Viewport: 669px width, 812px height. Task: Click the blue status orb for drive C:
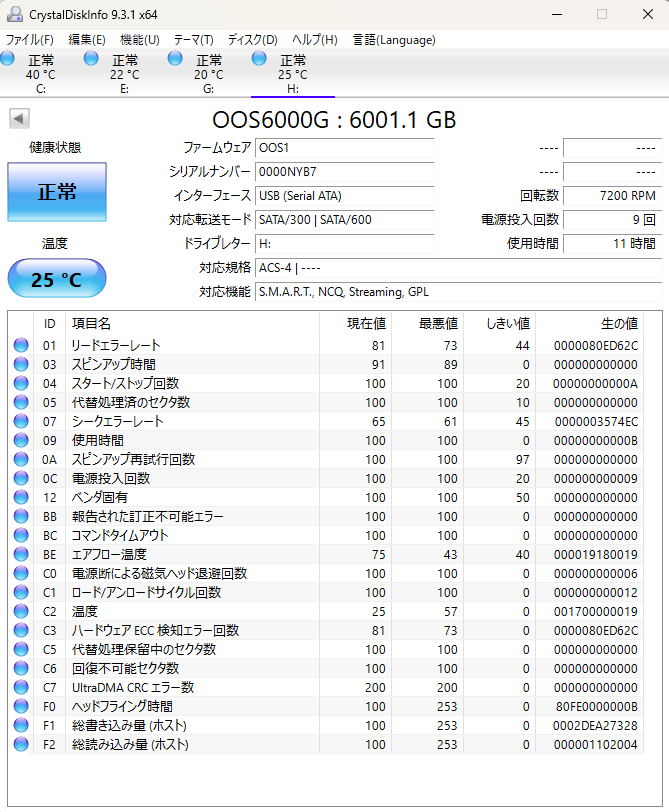click(x=7, y=59)
